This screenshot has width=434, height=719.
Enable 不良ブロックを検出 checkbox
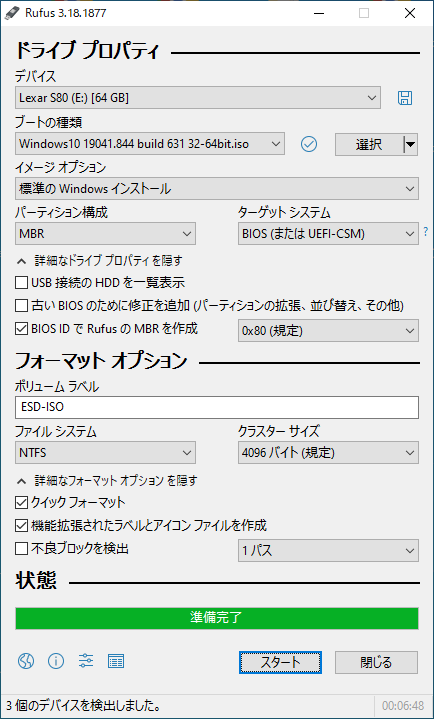(21, 548)
